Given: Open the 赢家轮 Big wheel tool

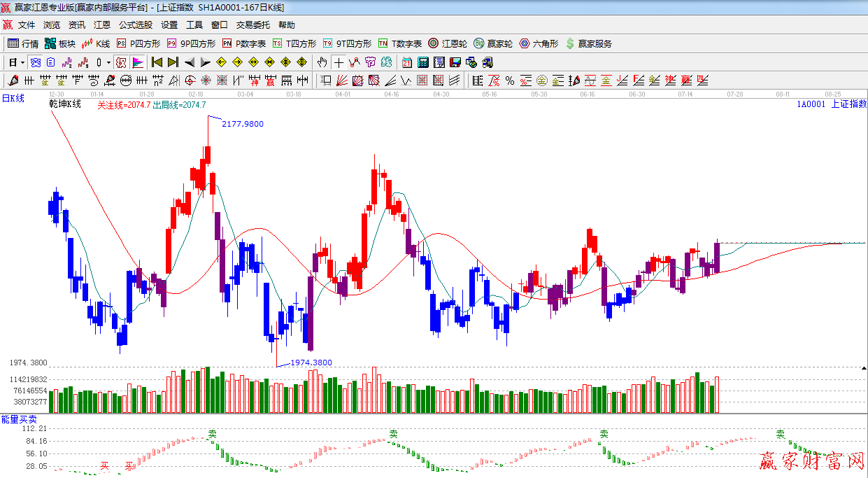Looking at the screenshot, I should coord(493,43).
